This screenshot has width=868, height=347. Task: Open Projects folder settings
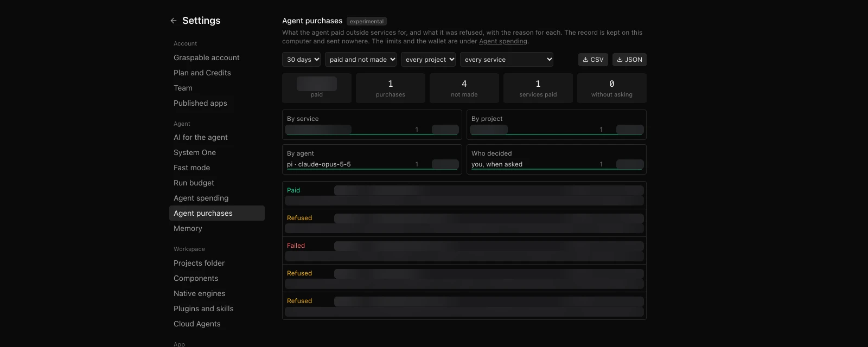coord(217,263)
